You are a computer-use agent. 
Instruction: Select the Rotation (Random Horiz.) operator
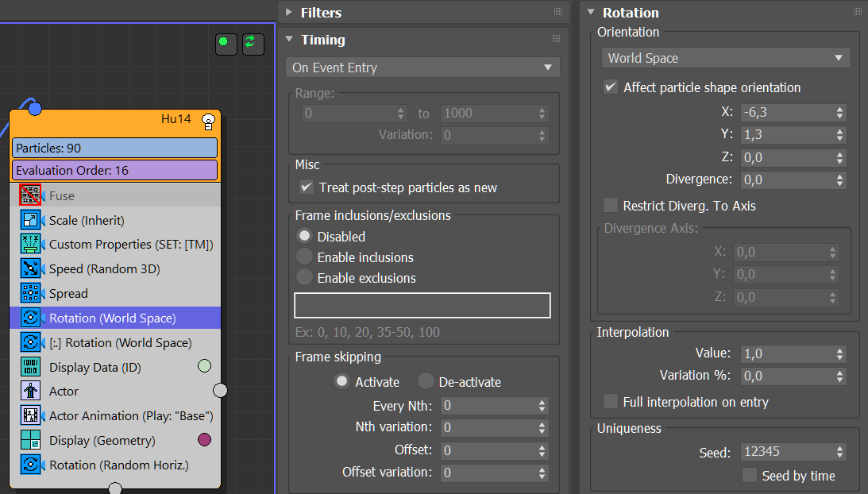[118, 465]
